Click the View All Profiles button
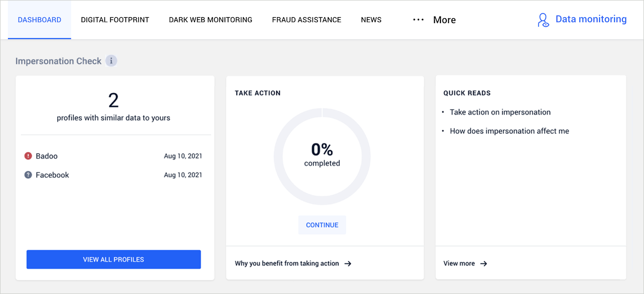This screenshot has height=294, width=644. click(x=114, y=259)
